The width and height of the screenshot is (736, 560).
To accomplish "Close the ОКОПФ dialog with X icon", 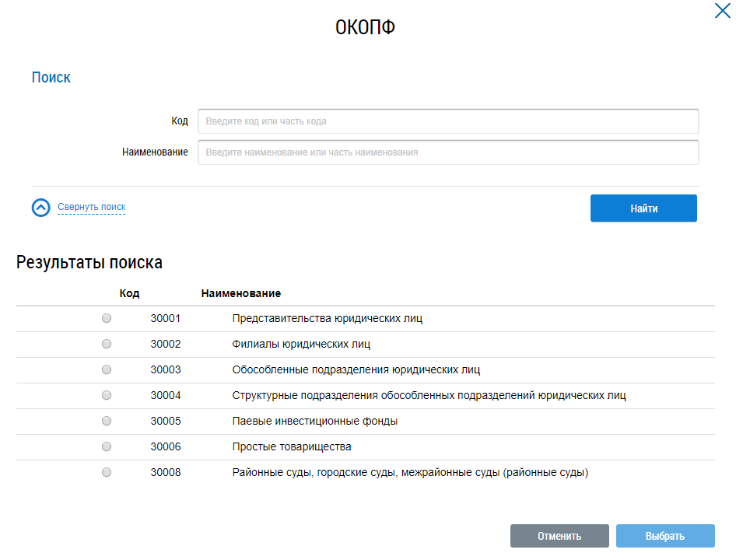I will tap(722, 11).
